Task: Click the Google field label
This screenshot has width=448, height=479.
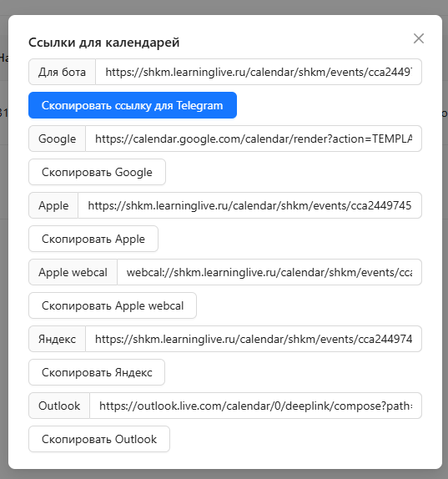Action: [x=57, y=139]
